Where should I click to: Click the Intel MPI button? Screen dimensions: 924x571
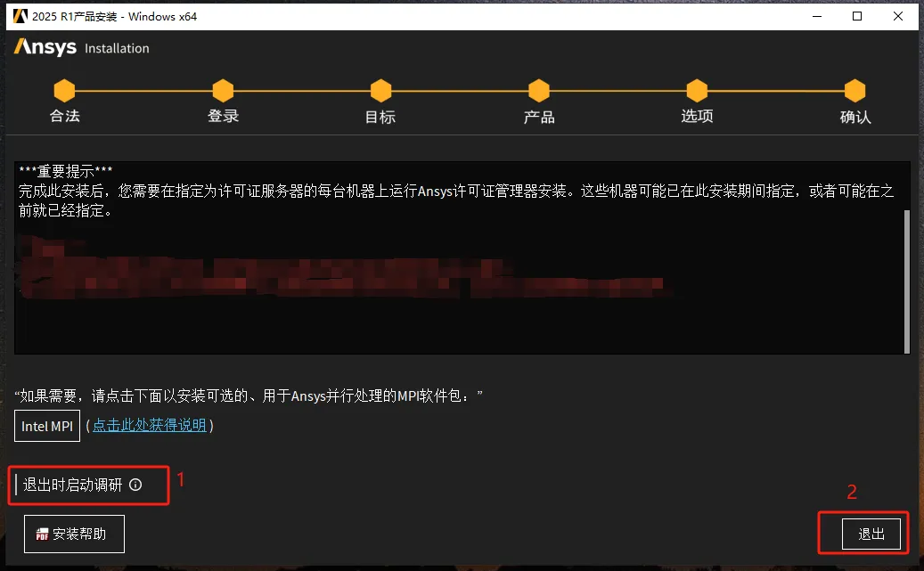[x=47, y=426]
